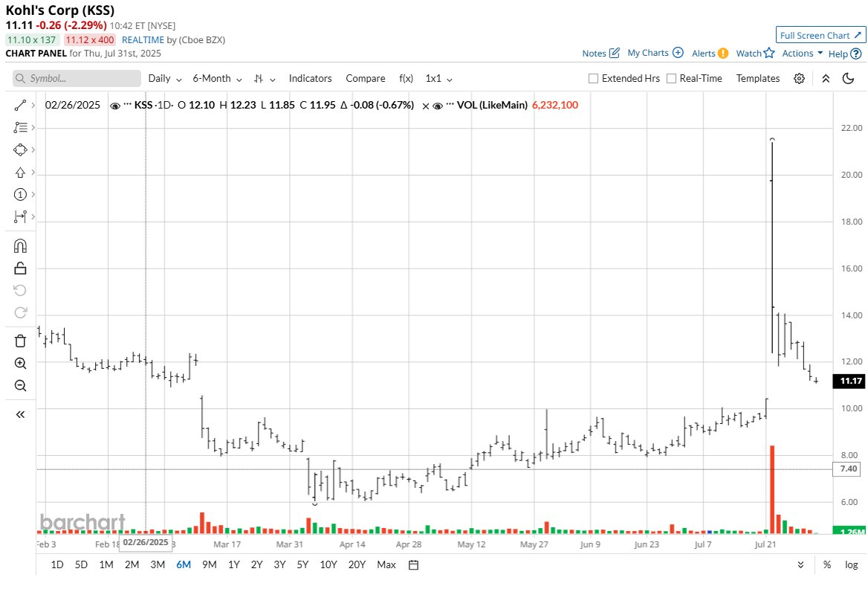868x589 pixels.
Task: Toggle percent scale button
Action: pos(826,565)
